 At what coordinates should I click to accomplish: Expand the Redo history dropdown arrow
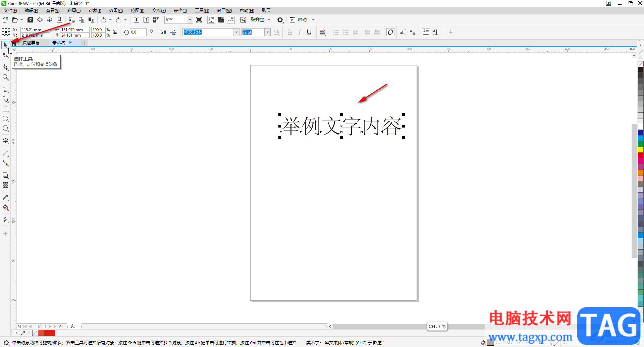click(x=125, y=20)
